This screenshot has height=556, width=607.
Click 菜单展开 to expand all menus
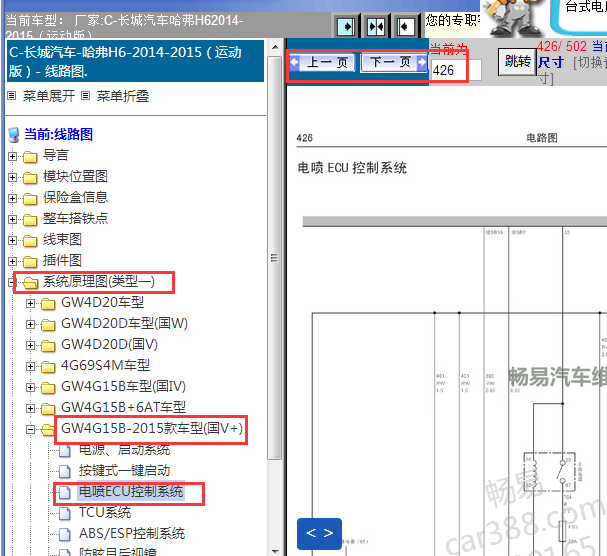point(49,96)
